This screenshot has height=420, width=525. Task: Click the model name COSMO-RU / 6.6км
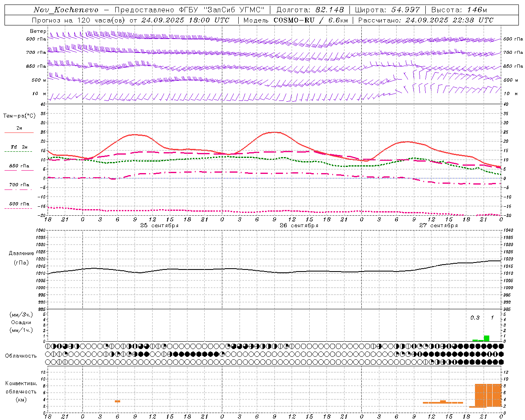tap(310, 20)
